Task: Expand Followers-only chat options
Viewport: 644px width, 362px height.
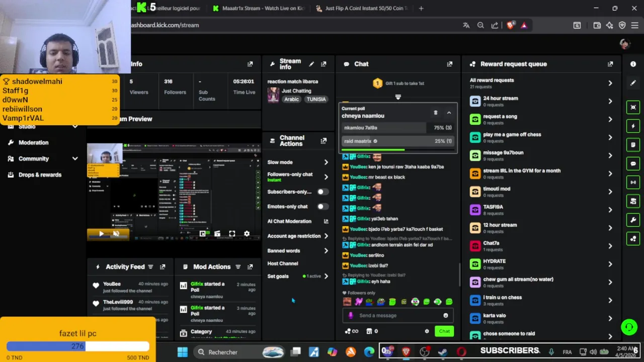Action: 326,177
